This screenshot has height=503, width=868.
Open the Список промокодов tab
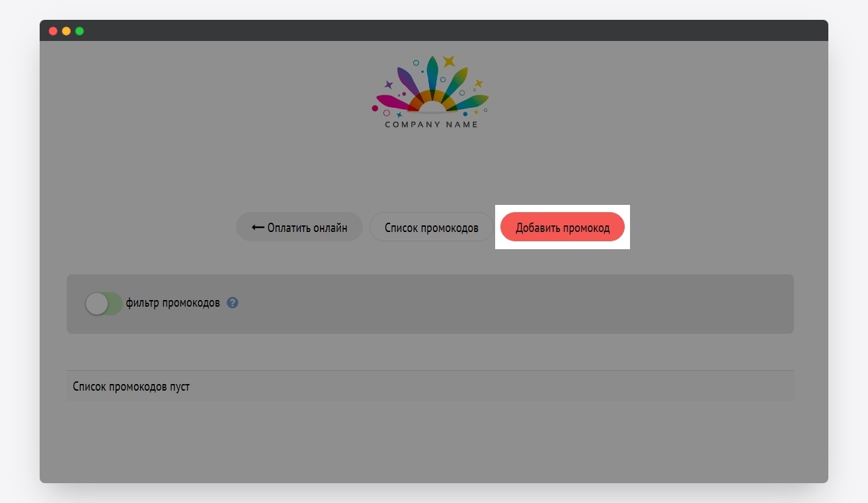(x=432, y=227)
